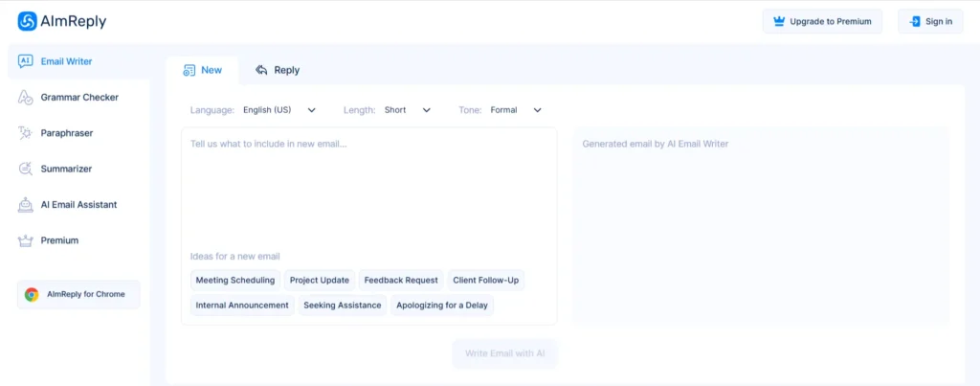Click the Premium crown icon in sidebar
Image resolution: width=980 pixels, height=386 pixels.
pos(26,240)
